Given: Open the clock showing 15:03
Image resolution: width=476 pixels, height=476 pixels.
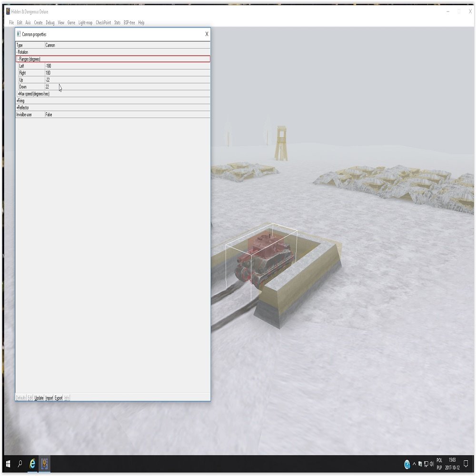Looking at the screenshot, I should [x=452, y=464].
